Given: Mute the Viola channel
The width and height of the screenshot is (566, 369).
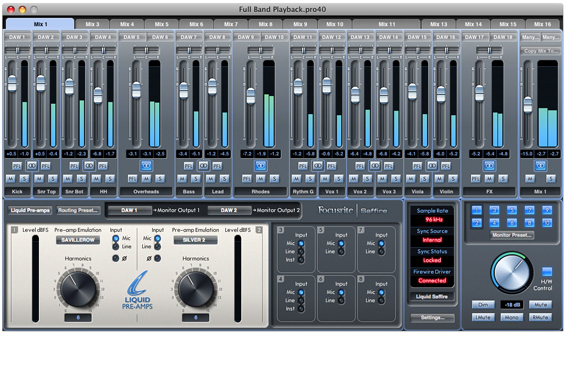Looking at the screenshot, I should click(x=410, y=179).
